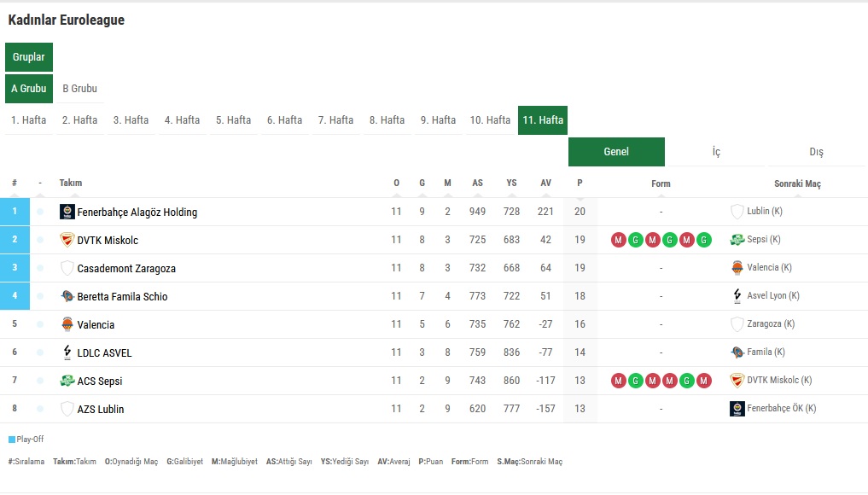Click the P points column header
This screenshot has height=495, width=868.
580,183
